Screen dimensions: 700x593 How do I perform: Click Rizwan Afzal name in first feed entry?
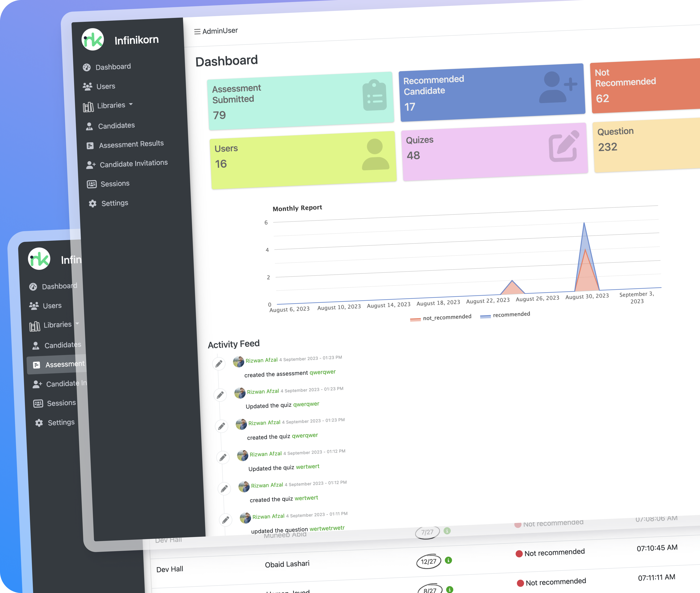click(261, 360)
